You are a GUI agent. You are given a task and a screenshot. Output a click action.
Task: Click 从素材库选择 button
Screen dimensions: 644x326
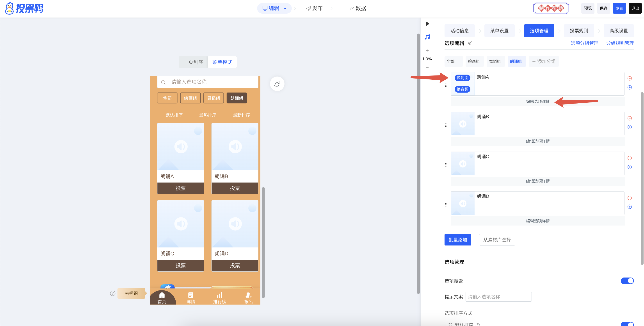pyautogui.click(x=497, y=240)
